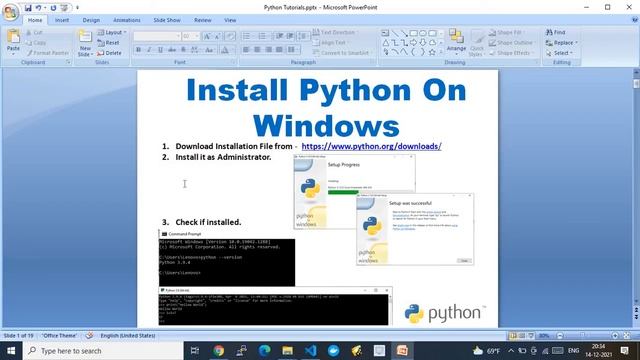Click the Grow Font icon
This screenshot has width=640, height=360.
[207, 36]
